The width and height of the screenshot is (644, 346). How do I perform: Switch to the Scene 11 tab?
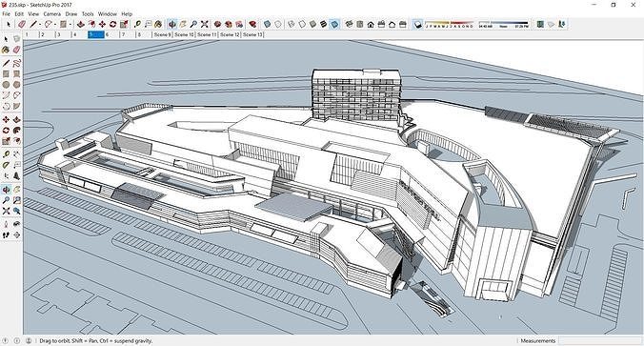[207, 34]
